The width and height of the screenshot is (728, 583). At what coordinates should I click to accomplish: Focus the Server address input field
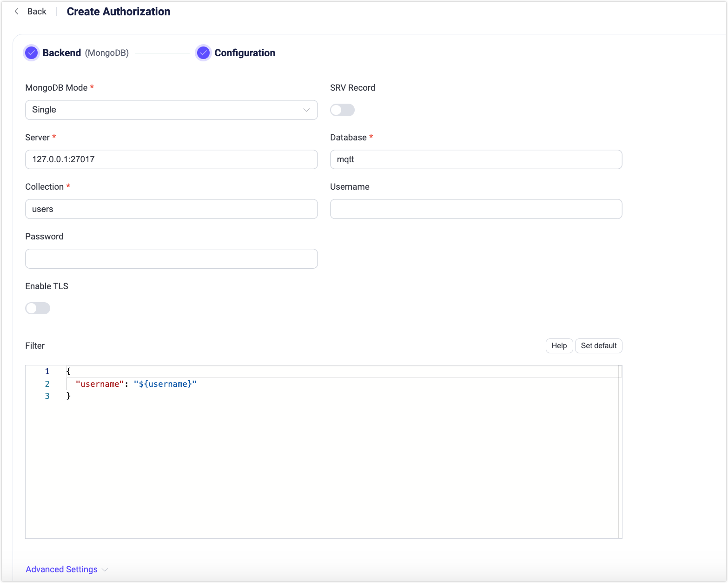pyautogui.click(x=171, y=159)
